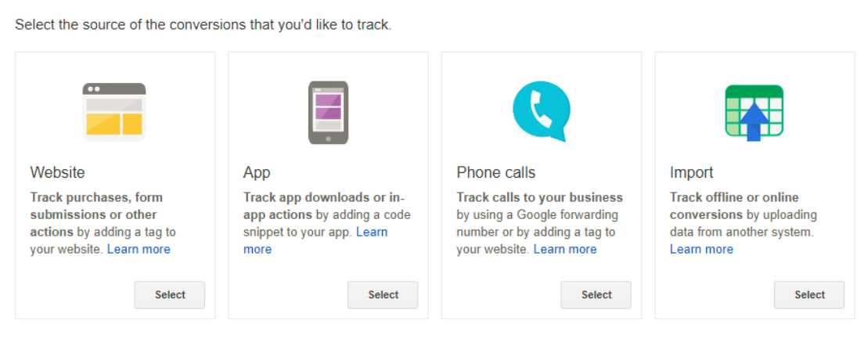The image size is (868, 349).
Task: Click the Import spreadsheet arrow icon
Action: [x=754, y=113]
